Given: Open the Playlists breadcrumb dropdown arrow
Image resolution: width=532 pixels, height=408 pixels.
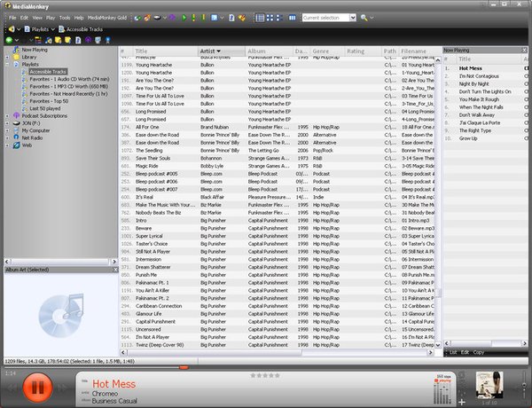Looking at the screenshot, I should (x=53, y=29).
